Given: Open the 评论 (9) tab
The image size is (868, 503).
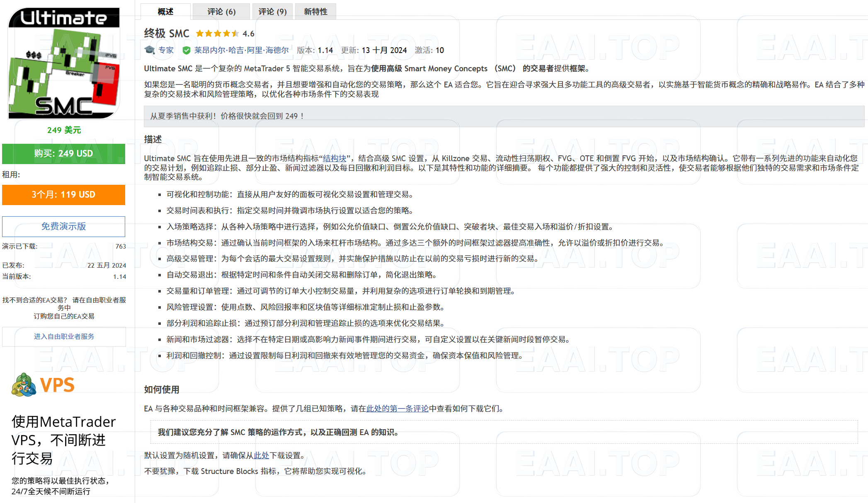Looking at the screenshot, I should [272, 12].
